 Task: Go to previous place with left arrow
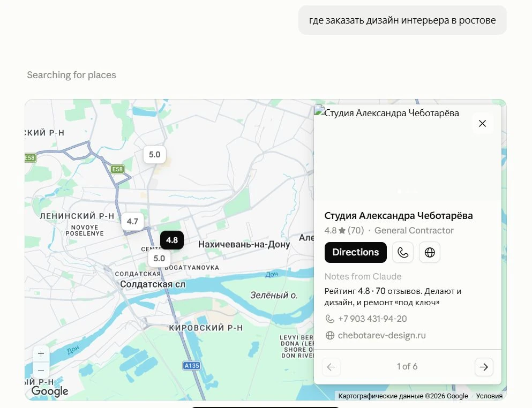tap(331, 367)
